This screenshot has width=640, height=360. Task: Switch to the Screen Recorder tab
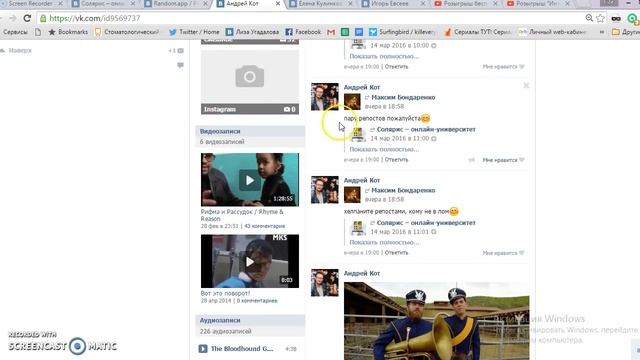tap(32, 4)
